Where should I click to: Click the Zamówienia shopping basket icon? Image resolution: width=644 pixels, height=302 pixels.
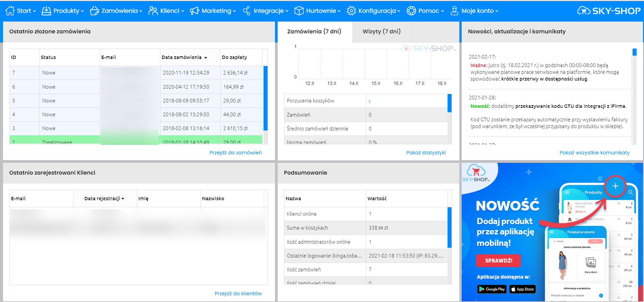pyautogui.click(x=94, y=11)
